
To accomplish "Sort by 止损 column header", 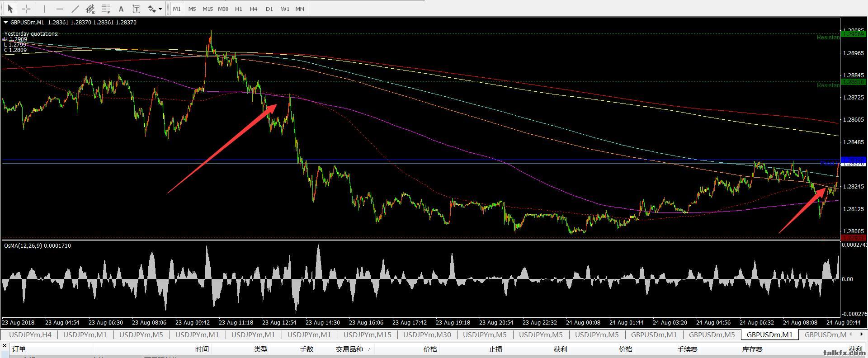I will click(x=495, y=349).
